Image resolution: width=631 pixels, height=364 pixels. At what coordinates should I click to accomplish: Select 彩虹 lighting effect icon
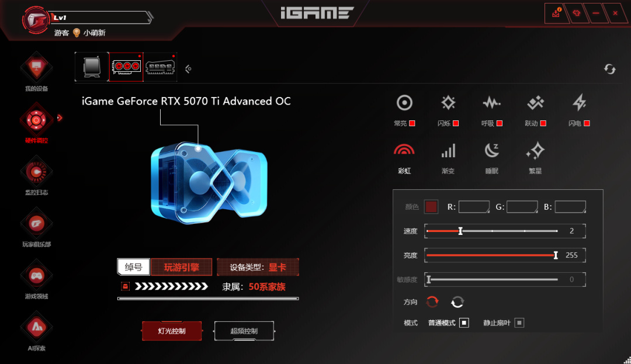pyautogui.click(x=404, y=150)
